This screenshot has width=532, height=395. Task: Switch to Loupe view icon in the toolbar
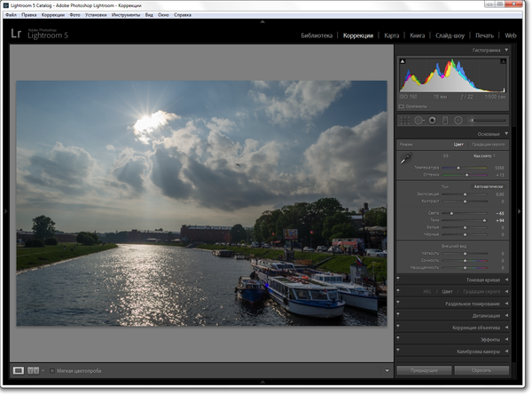tap(19, 370)
